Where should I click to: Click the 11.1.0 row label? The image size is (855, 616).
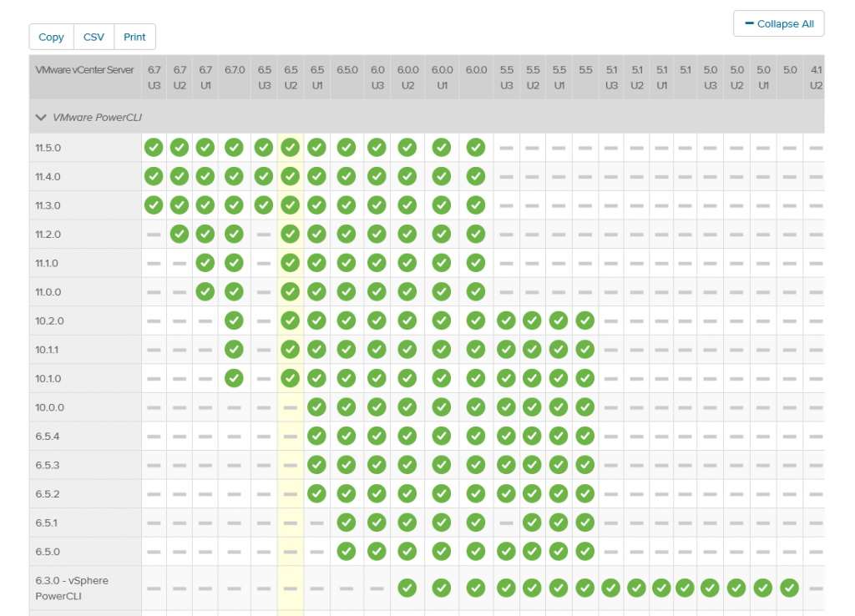47,263
